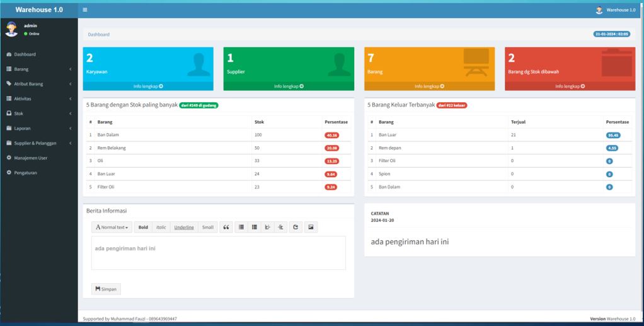Click the unordered list icon in editor
644x326 pixels.
point(241,227)
